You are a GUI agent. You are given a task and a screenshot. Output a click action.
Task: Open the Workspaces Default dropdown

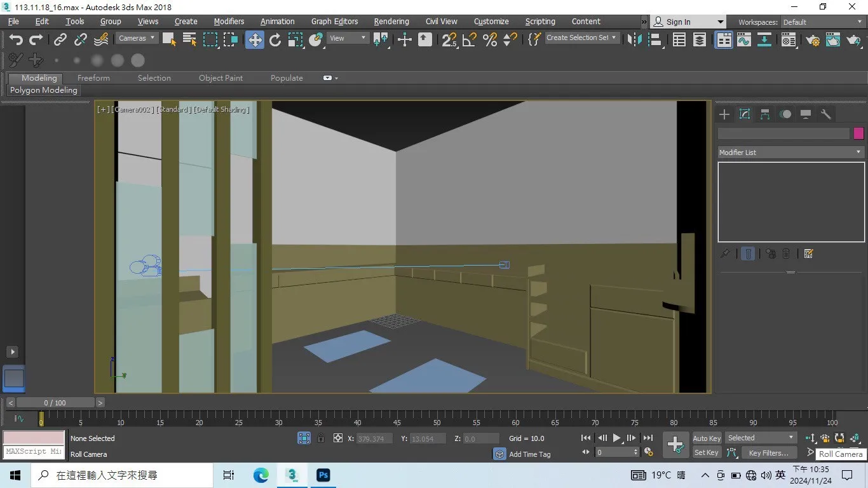(822, 22)
